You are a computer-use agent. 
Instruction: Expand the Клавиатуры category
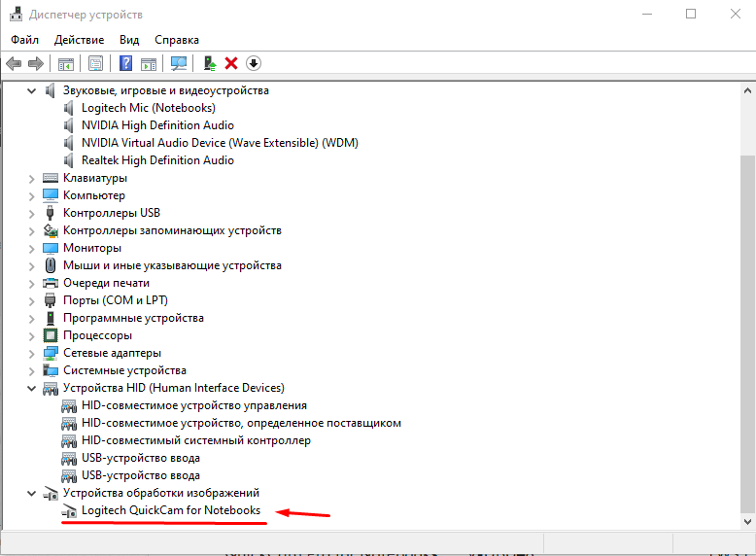(x=31, y=179)
